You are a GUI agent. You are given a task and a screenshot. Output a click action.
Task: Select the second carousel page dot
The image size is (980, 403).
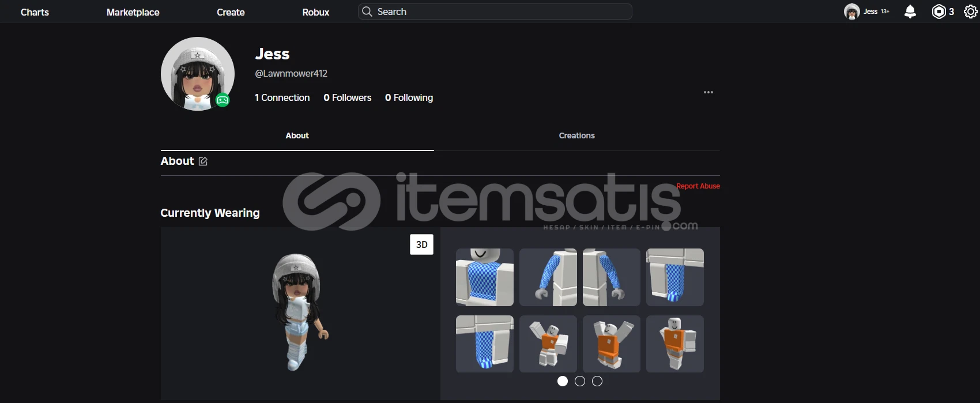[580, 381]
